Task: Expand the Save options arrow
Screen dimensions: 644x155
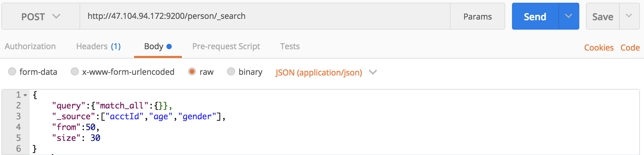Action: click(629, 16)
